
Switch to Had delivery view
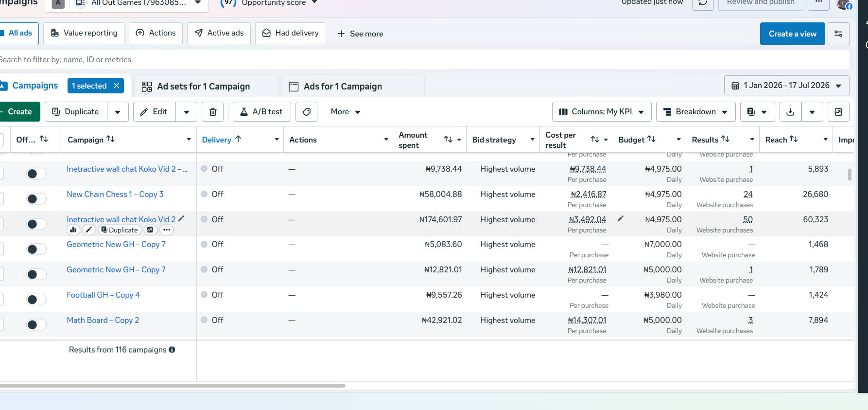point(290,34)
